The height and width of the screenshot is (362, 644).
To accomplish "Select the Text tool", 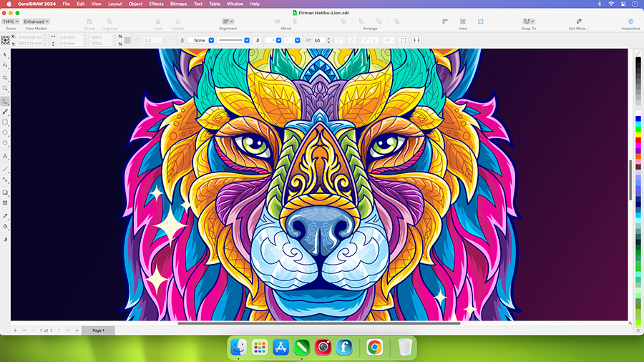I will tap(5, 156).
